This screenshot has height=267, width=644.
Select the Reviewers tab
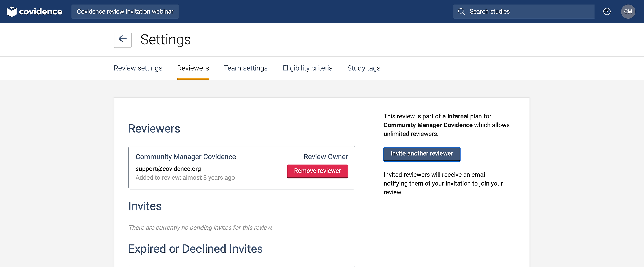(x=193, y=68)
